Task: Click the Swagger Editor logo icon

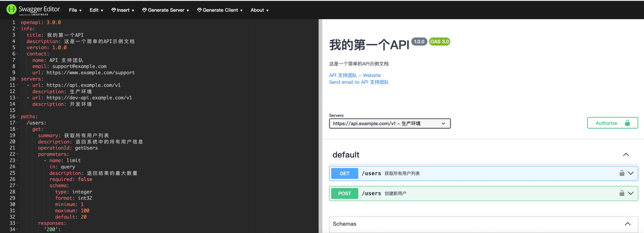Action: tap(11, 10)
